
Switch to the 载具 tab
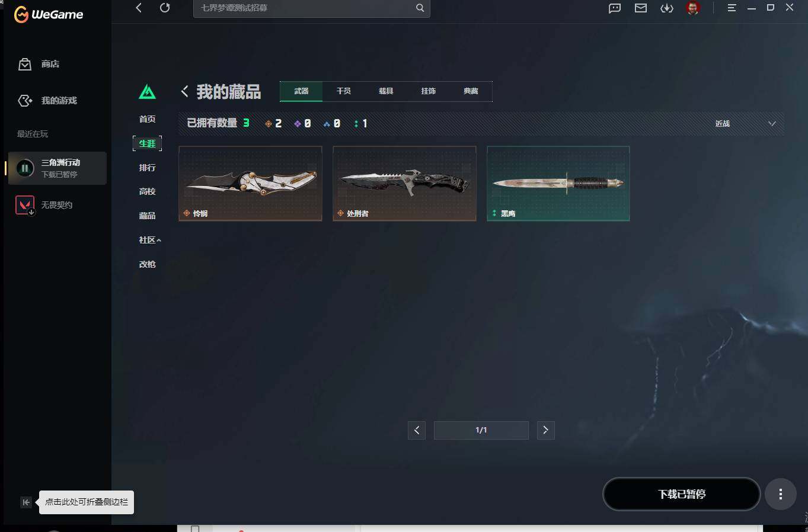(386, 91)
